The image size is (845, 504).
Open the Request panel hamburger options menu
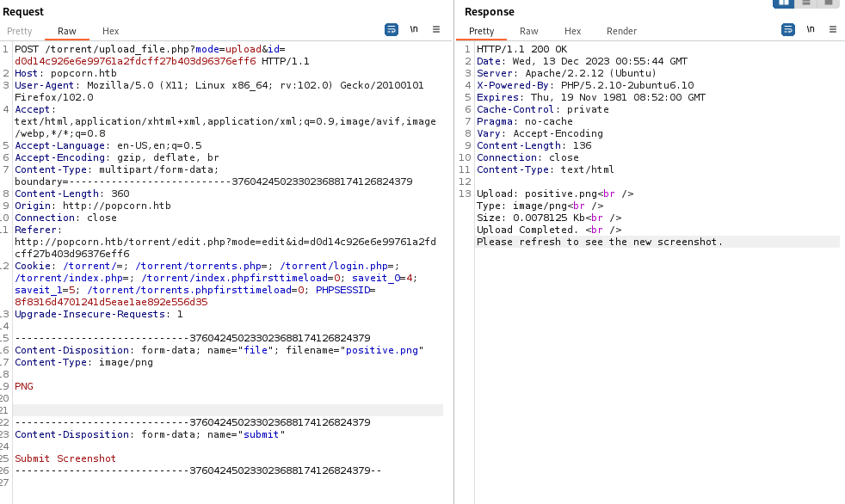pos(436,29)
